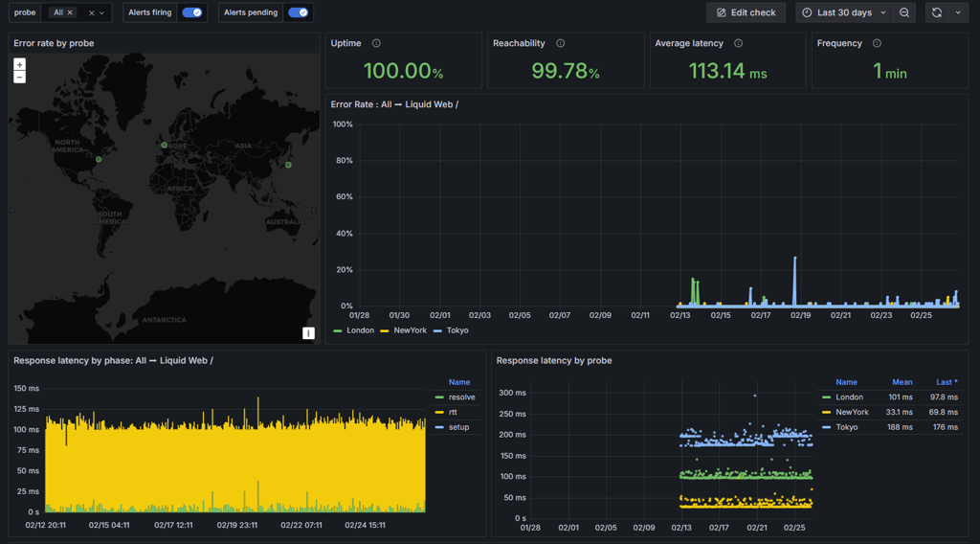Sort probe latency legend by Last

click(947, 382)
